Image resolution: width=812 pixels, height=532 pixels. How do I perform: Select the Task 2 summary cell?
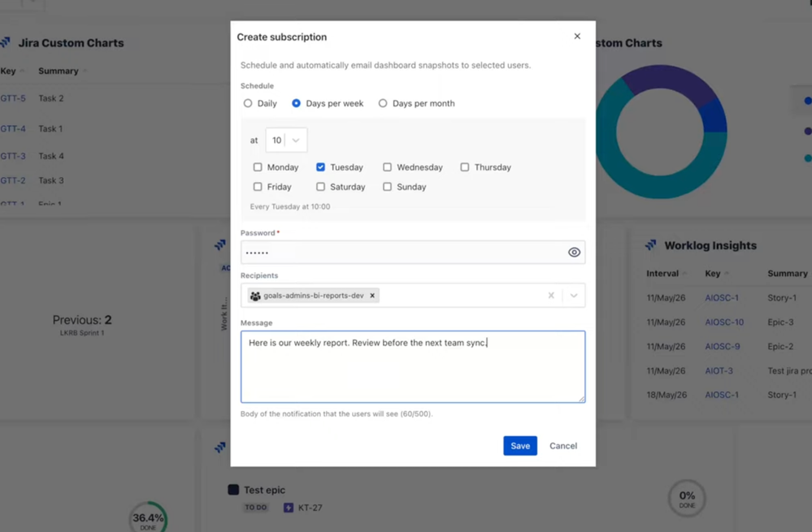click(50, 98)
